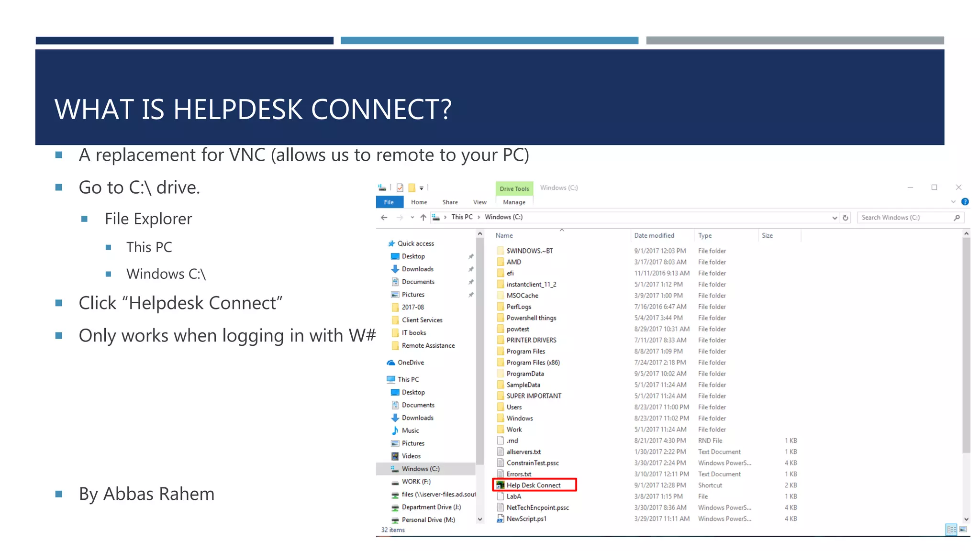Screen dimensions: 980x551
Task: Click the search magnifier icon
Action: [957, 218]
